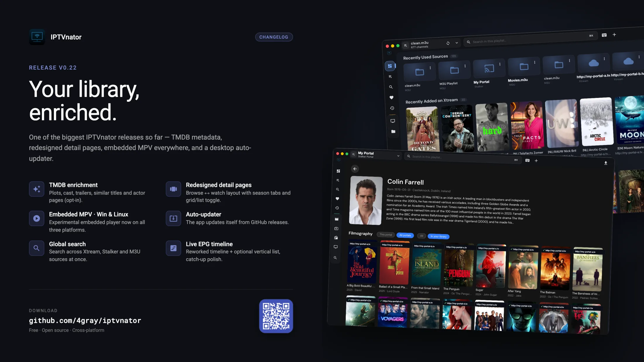This screenshot has height=362, width=644.
Task: Open the radio icon in the My Portal sidebar
Action: click(336, 238)
